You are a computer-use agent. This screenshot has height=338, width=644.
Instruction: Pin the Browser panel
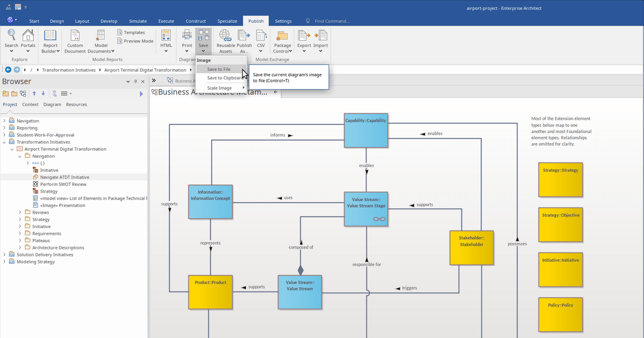click(x=135, y=82)
